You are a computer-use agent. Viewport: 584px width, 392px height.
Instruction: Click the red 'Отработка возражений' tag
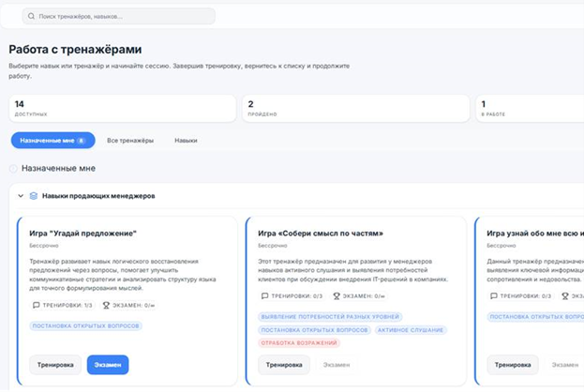tap(299, 343)
